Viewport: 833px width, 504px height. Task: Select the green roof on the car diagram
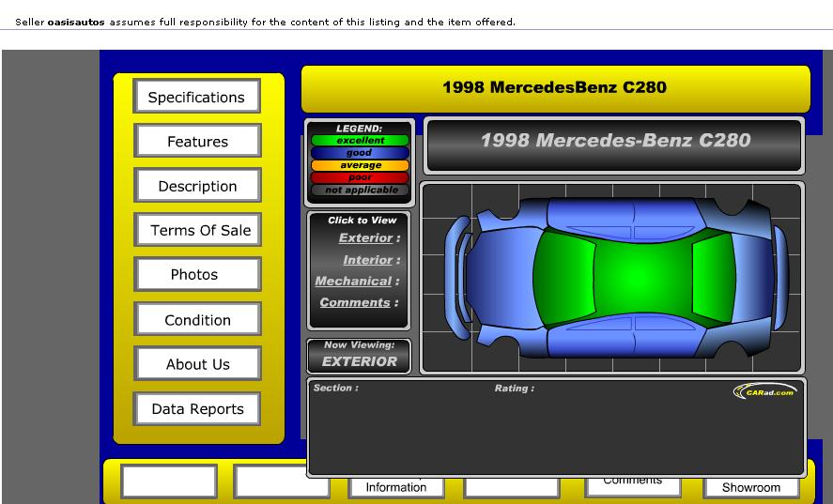642,276
